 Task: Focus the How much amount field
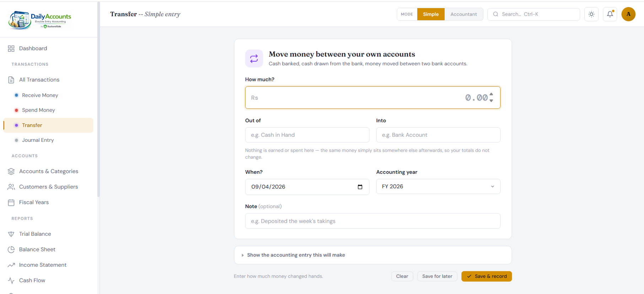click(373, 98)
